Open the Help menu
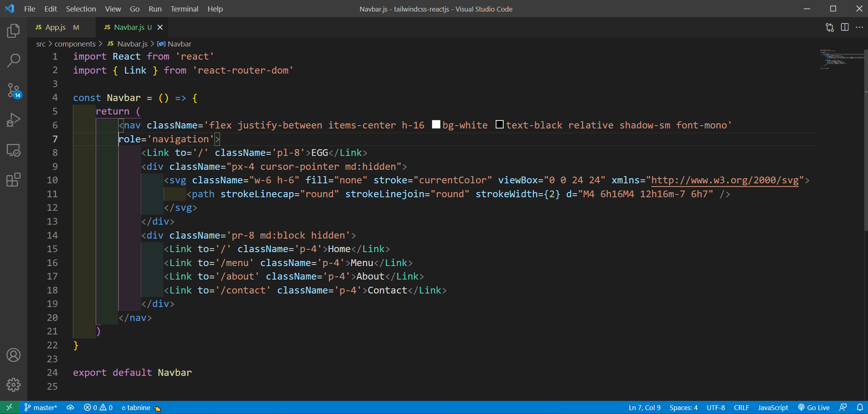This screenshot has height=414, width=868. click(215, 9)
